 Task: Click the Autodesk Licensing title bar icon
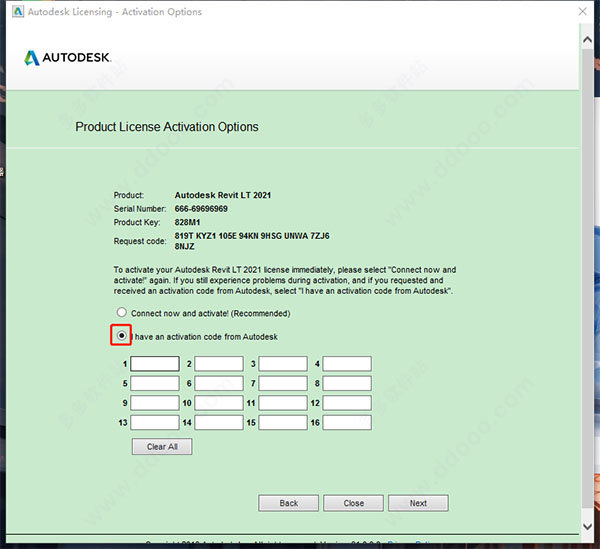18,11
